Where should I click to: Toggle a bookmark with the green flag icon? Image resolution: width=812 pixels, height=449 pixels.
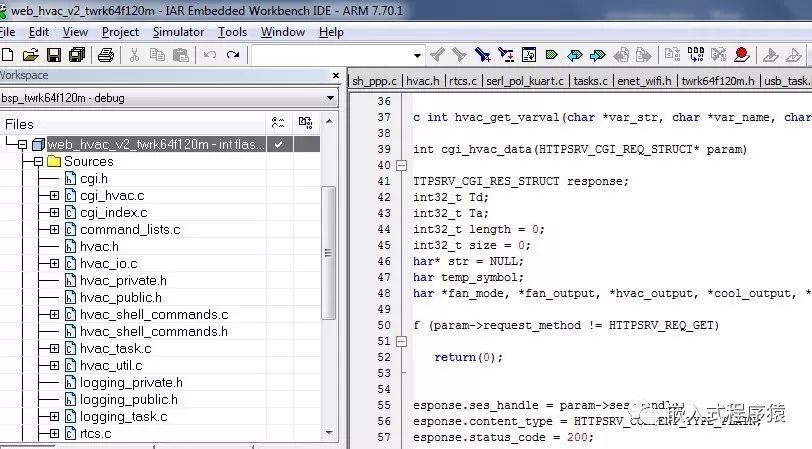[552, 54]
